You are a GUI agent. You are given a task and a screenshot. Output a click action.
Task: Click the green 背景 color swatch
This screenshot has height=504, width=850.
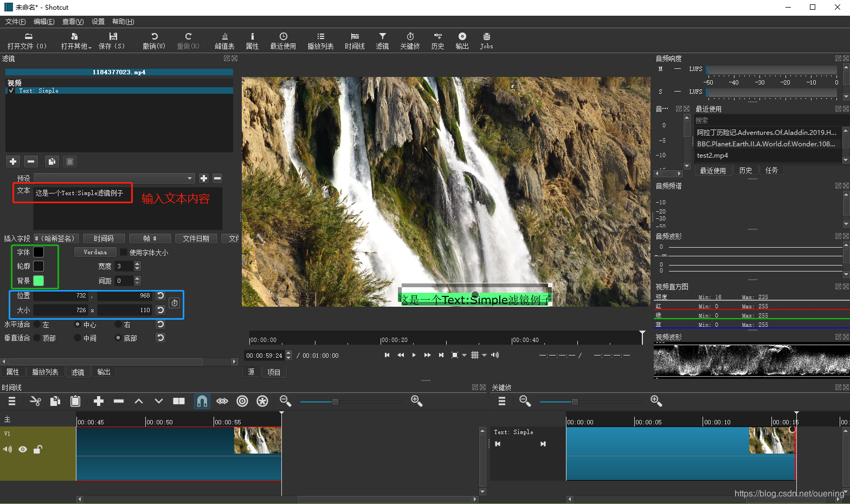click(x=38, y=281)
